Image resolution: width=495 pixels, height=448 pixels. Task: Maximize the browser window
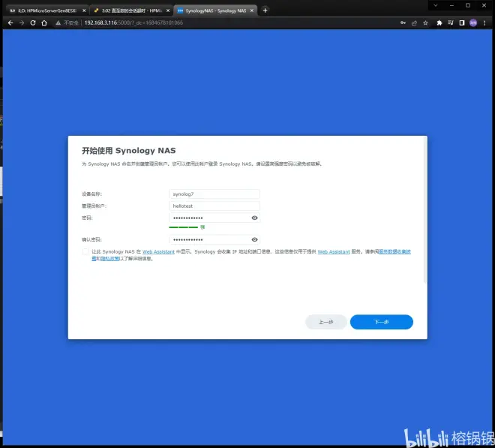point(468,5)
